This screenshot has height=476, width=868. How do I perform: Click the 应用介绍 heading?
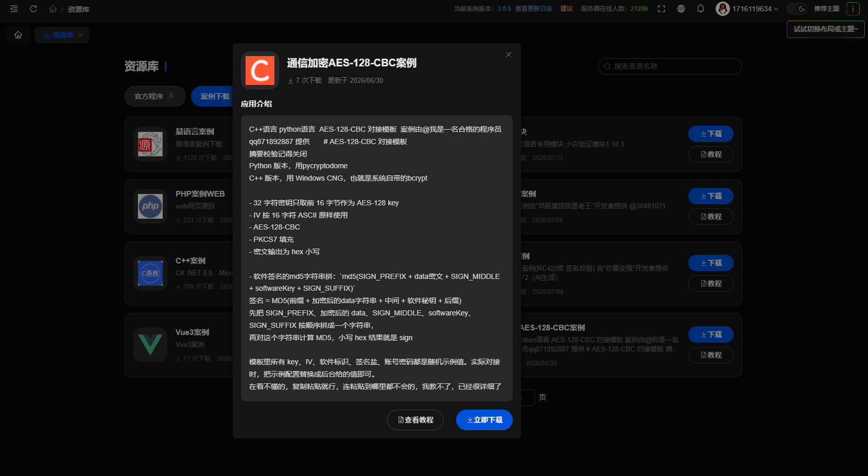point(256,104)
